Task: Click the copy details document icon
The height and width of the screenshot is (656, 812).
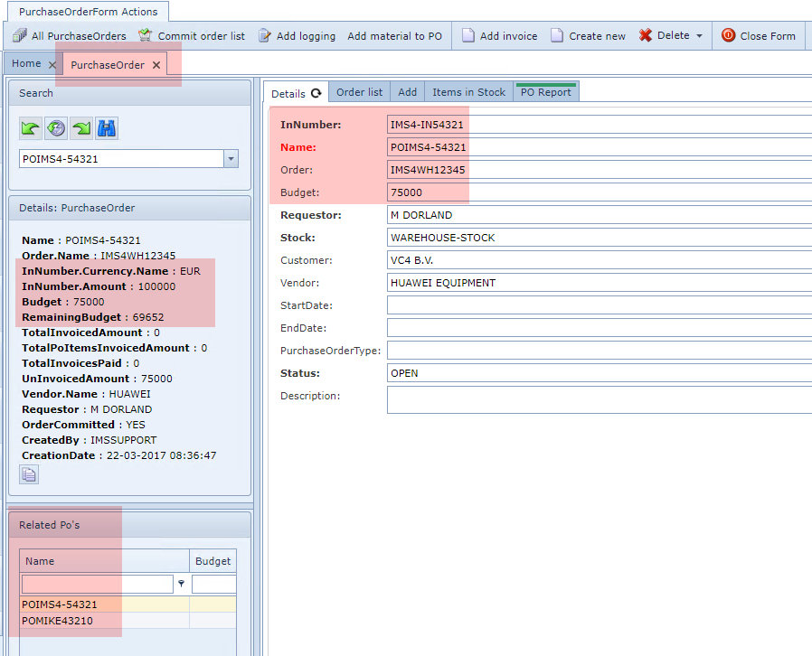Action: pos(29,474)
